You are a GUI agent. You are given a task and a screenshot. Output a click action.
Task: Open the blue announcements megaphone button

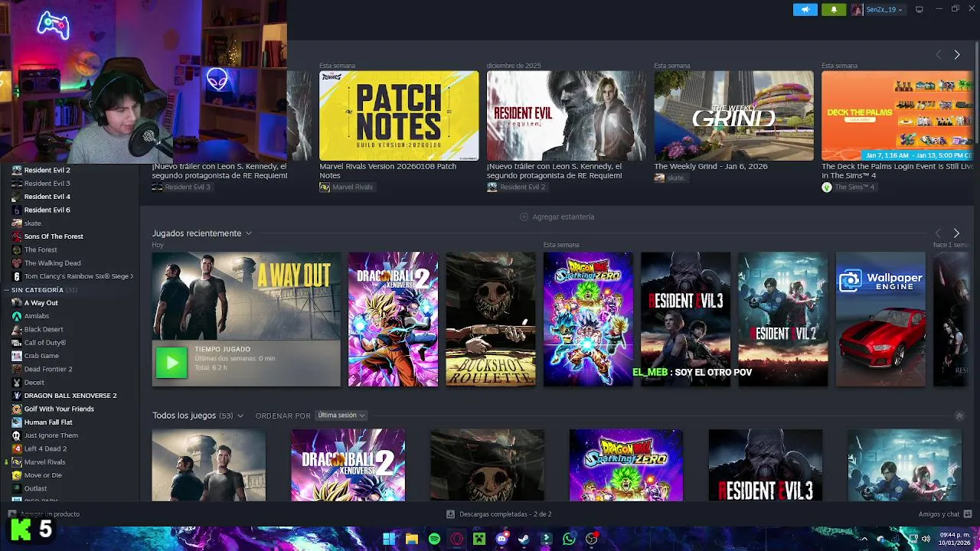coord(805,9)
